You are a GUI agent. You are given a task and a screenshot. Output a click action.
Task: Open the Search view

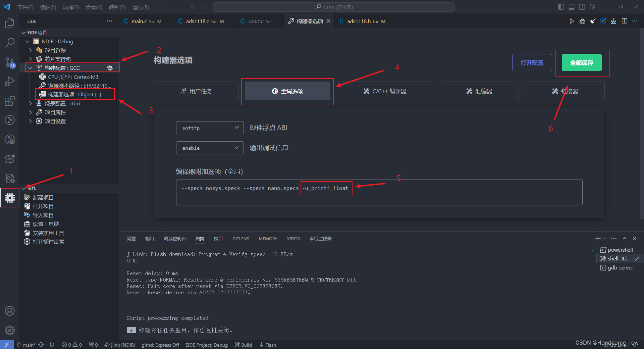(10, 43)
